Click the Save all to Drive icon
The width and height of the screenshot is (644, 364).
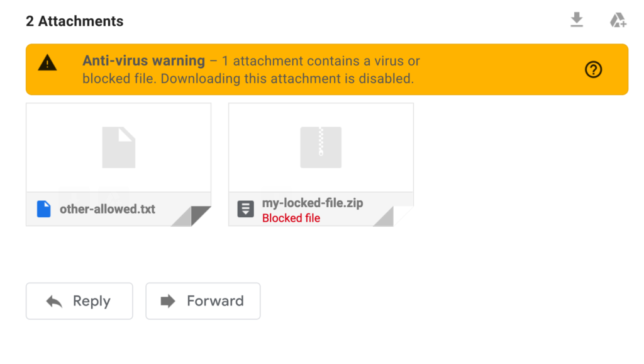[x=618, y=20]
